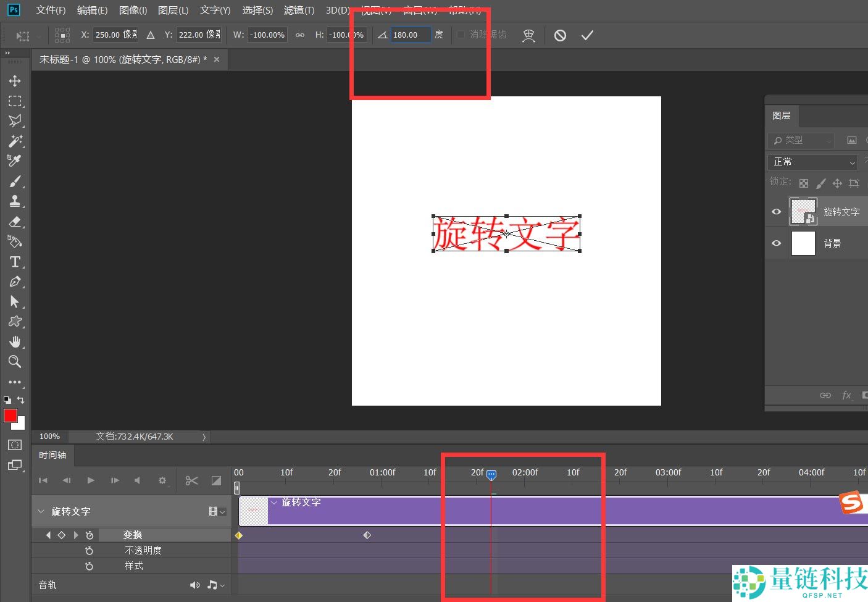This screenshot has width=868, height=602.
Task: Switch to warp mode icon
Action: coord(528,35)
